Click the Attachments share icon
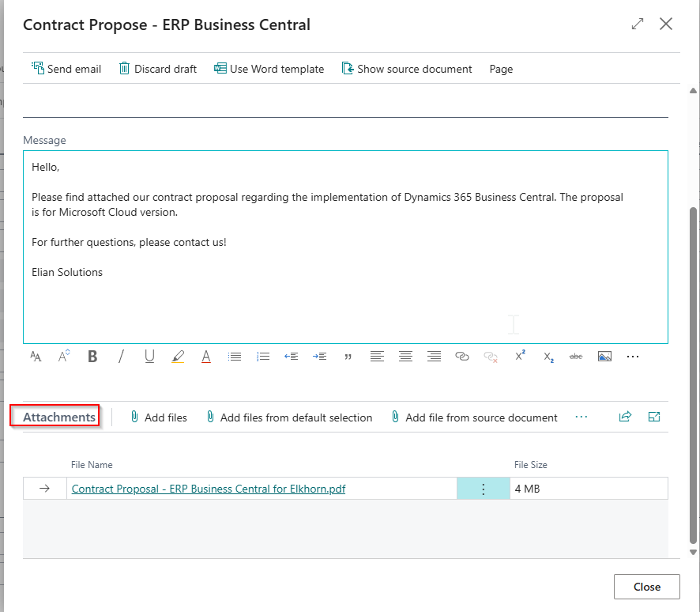This screenshot has width=700, height=612. click(625, 417)
